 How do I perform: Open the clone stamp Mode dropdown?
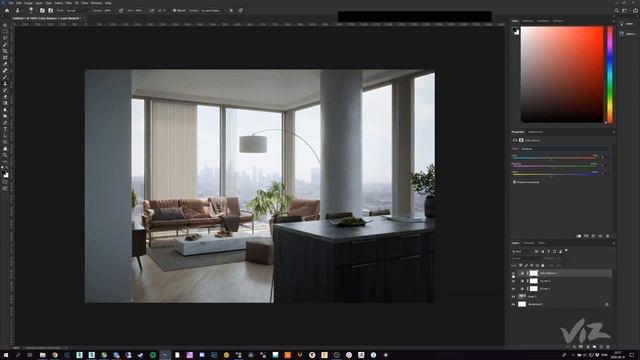[79, 10]
